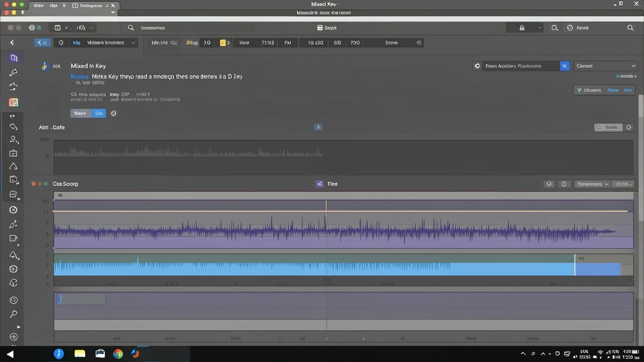Click the Smpk title item
Viewport: 644px width, 362px height.
(x=327, y=28)
